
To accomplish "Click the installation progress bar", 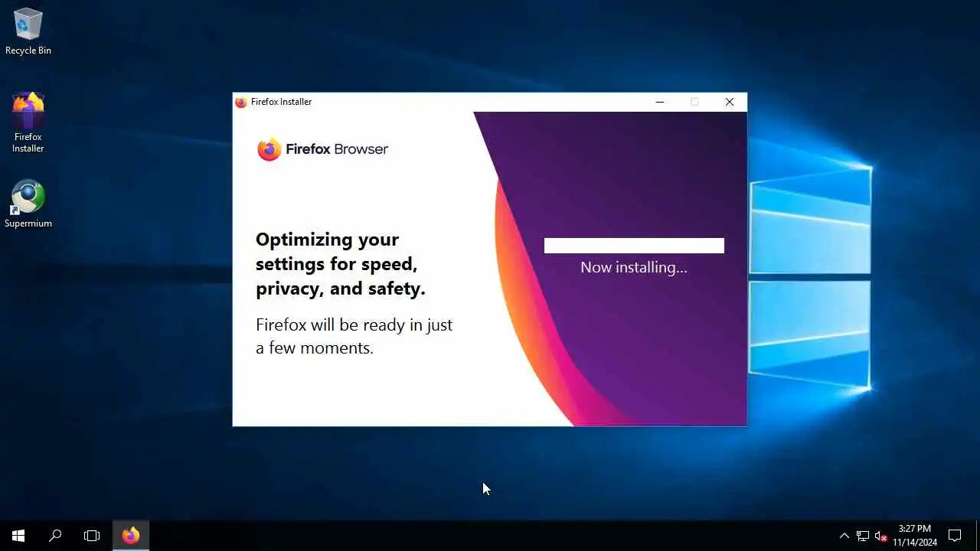I will point(634,246).
